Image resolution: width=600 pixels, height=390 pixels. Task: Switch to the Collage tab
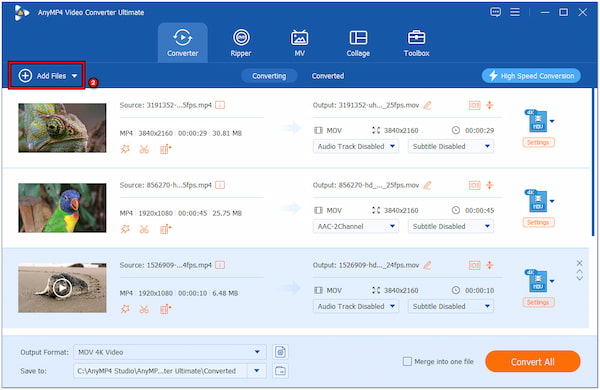358,43
